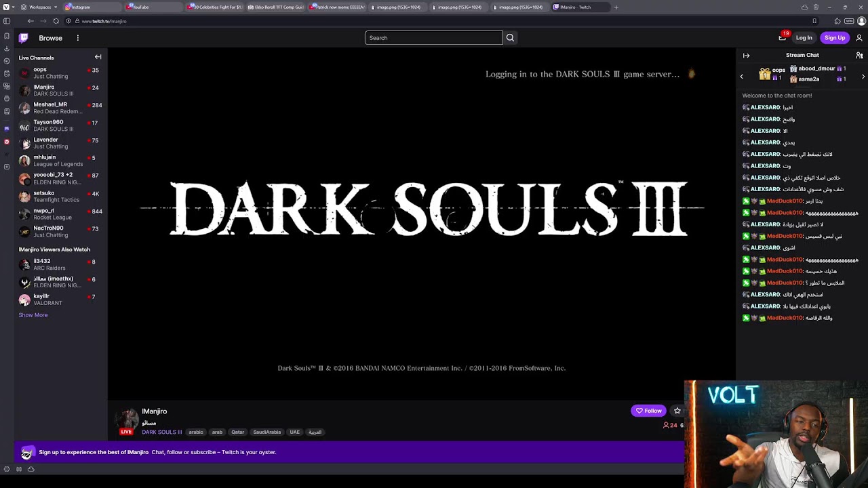868x488 pixels.
Task: Expand the dropdown arrow beside Vivaldi menu
Action: (15, 7)
